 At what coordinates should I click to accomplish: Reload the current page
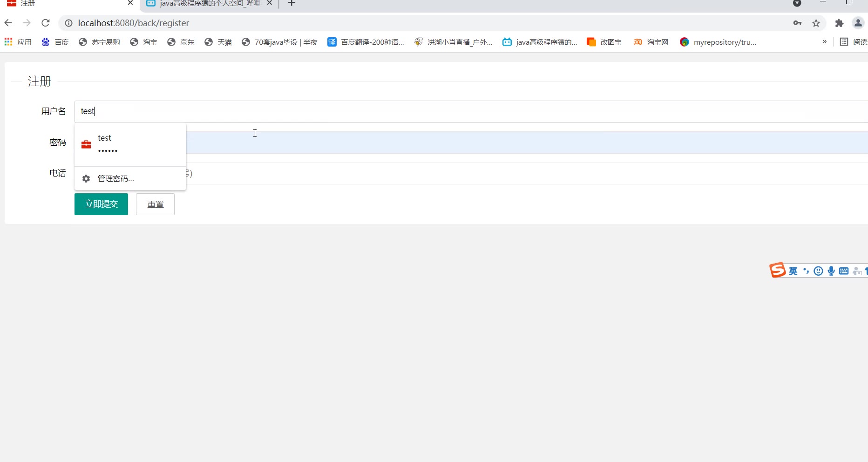point(45,23)
